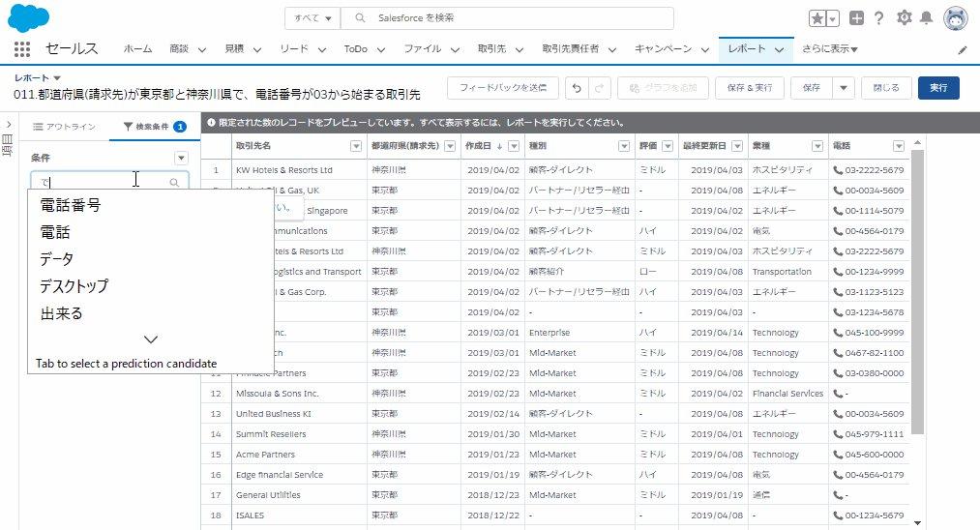Open the save options dropdown arrow

844,88
